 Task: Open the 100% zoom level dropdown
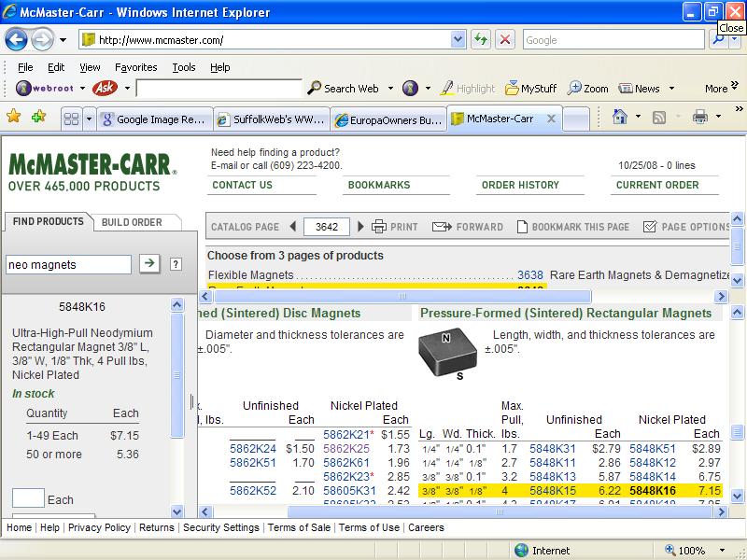[x=714, y=551]
